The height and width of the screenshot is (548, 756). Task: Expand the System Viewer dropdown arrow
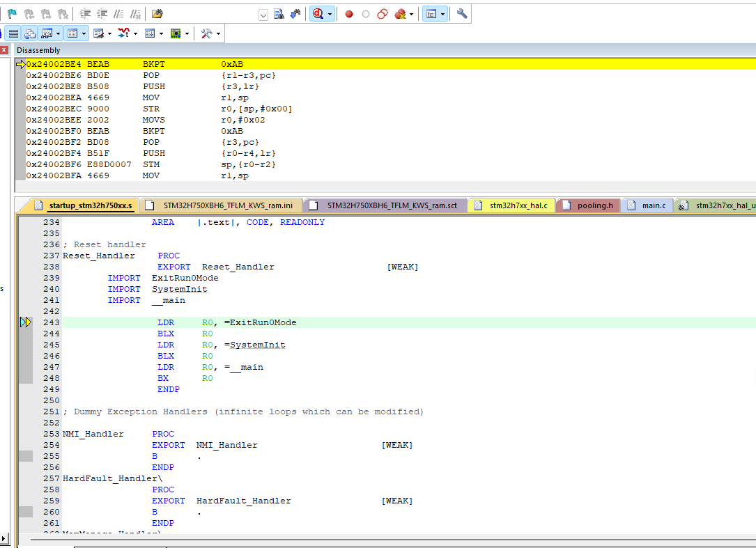187,33
